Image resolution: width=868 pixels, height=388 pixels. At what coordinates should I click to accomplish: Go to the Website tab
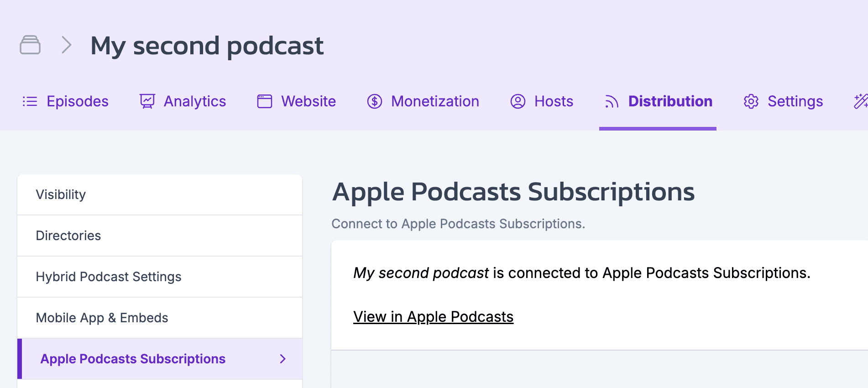tap(297, 101)
